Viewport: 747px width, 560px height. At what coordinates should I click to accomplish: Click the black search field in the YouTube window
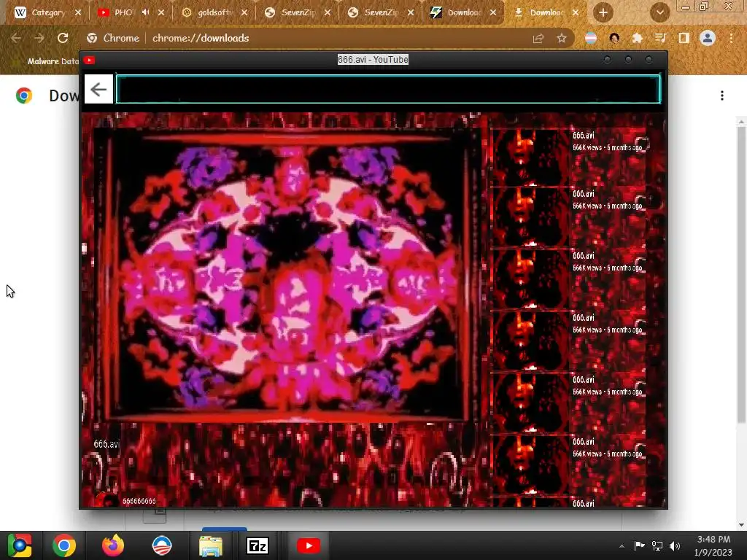[x=388, y=89]
